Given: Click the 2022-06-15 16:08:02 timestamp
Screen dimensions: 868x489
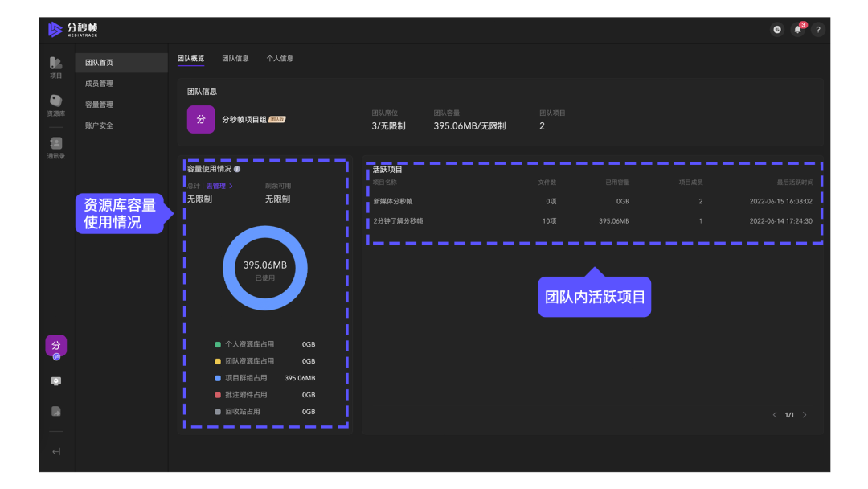Looking at the screenshot, I should coord(781,202).
